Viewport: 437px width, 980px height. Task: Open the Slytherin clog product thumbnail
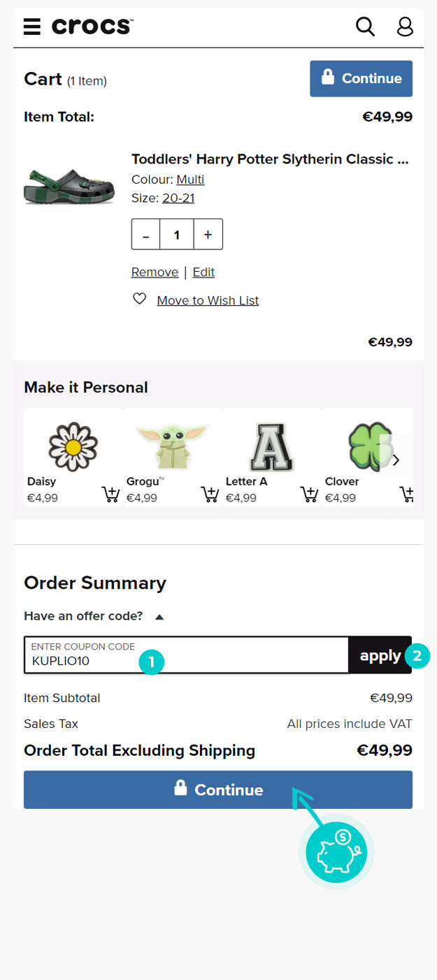click(x=69, y=185)
